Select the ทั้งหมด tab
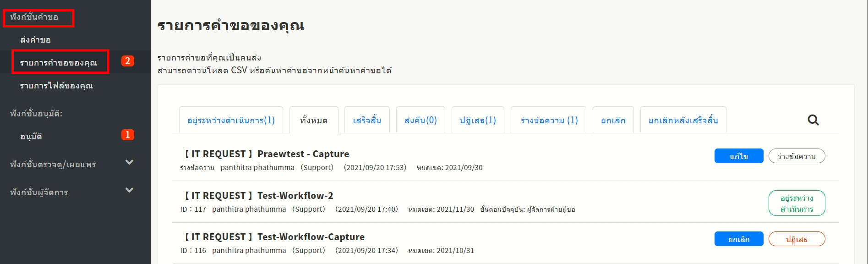The width and height of the screenshot is (868, 264). point(314,120)
